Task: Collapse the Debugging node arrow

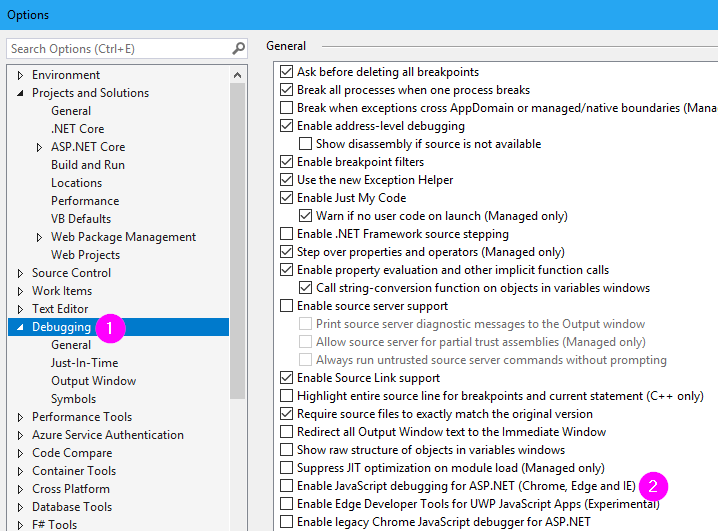Action: 20,327
